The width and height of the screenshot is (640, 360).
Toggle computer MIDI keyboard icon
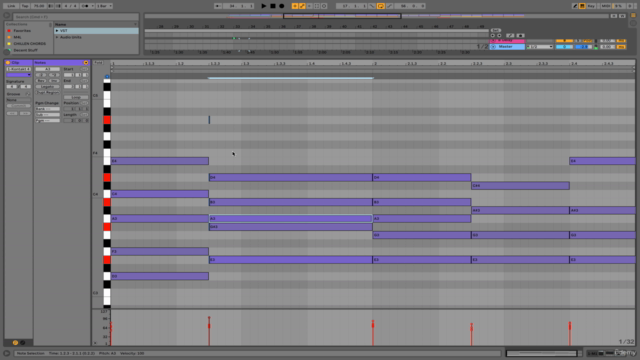coord(582,6)
